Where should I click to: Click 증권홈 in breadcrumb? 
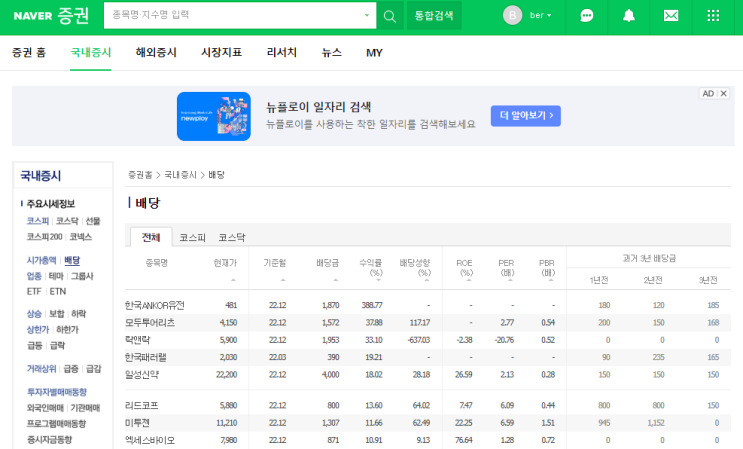pyautogui.click(x=140, y=175)
